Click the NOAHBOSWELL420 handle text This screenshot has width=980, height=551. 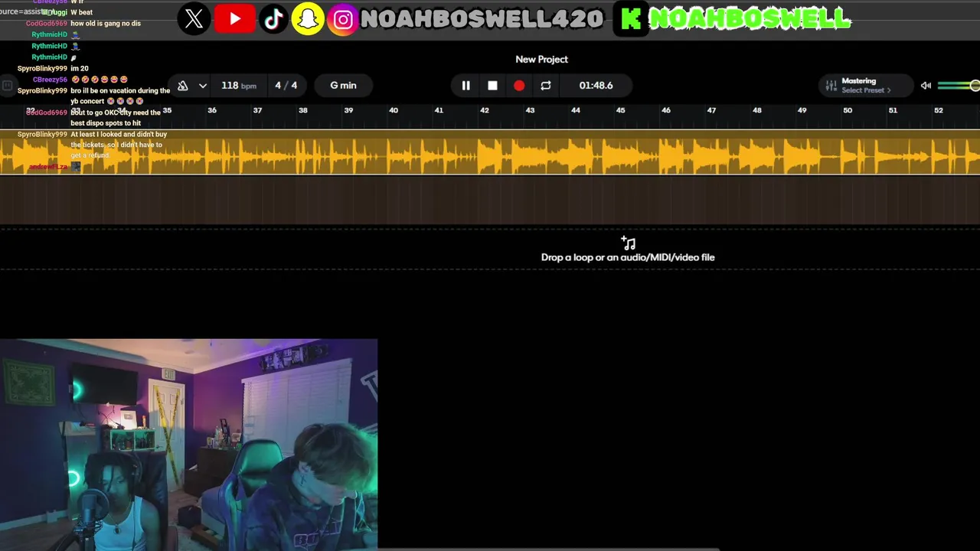coord(482,19)
